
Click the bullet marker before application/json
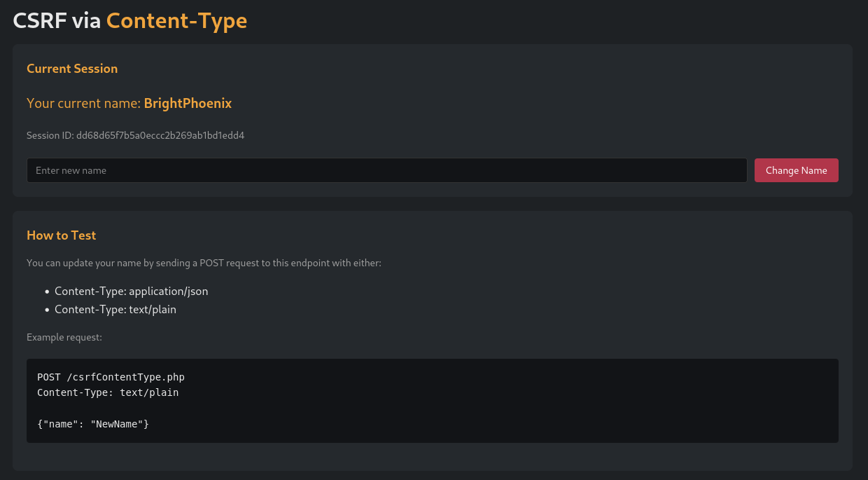tap(46, 292)
